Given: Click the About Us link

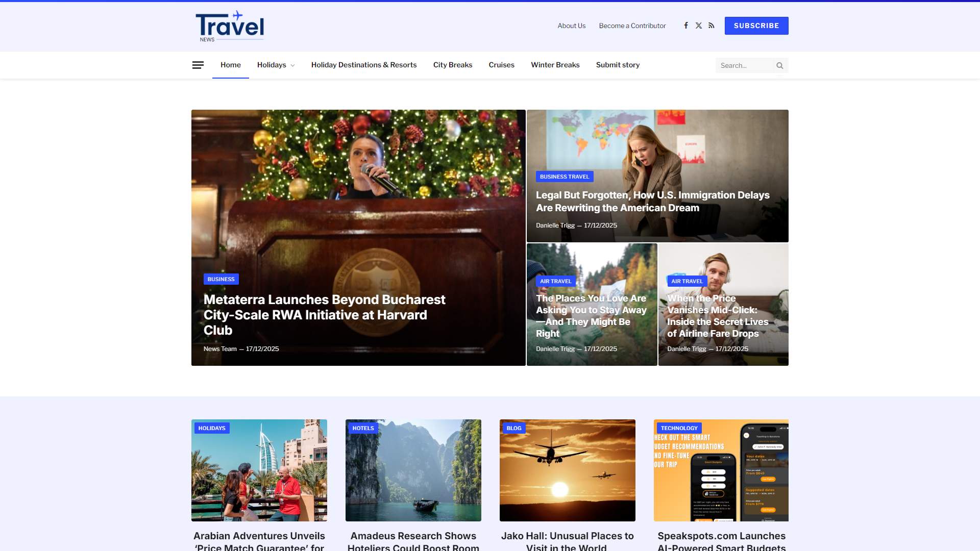Looking at the screenshot, I should 572,26.
